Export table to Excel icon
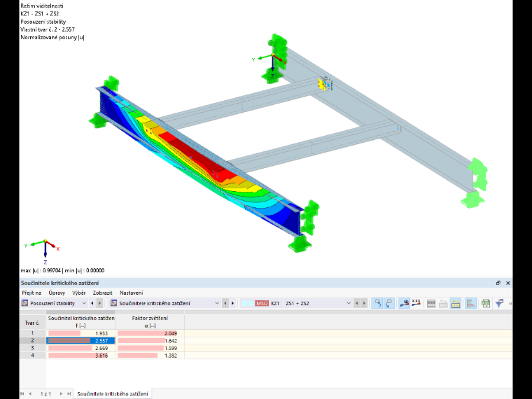The image size is (532, 399). pyautogui.click(x=486, y=303)
